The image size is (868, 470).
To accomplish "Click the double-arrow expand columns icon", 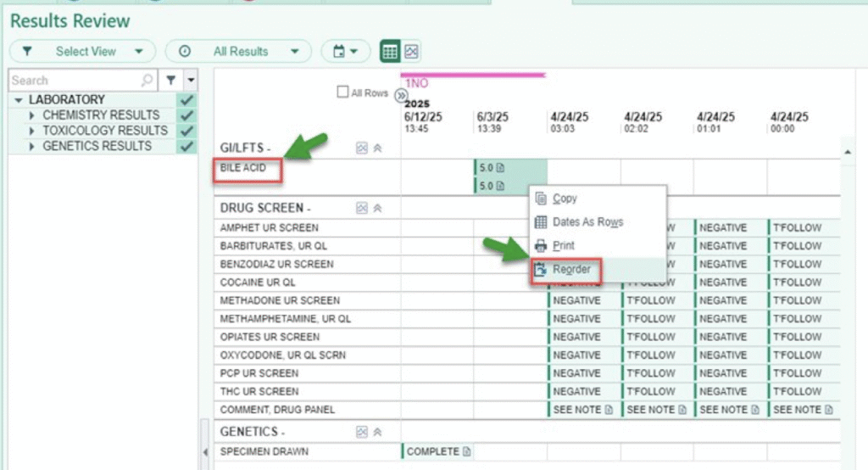I will 401,96.
